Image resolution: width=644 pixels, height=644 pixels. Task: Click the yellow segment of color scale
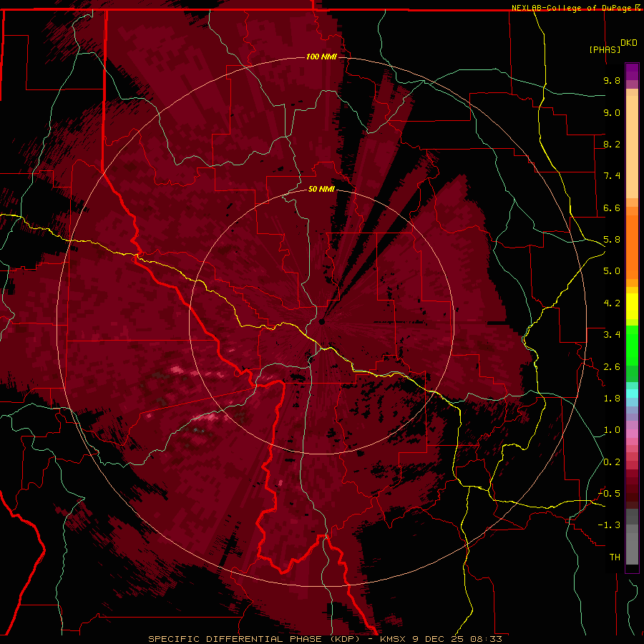[x=632, y=306]
